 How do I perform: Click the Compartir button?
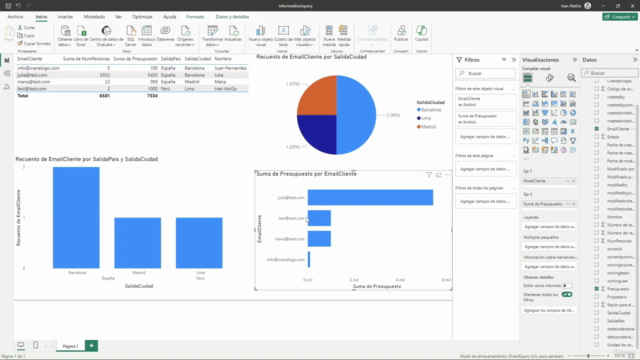click(x=620, y=17)
